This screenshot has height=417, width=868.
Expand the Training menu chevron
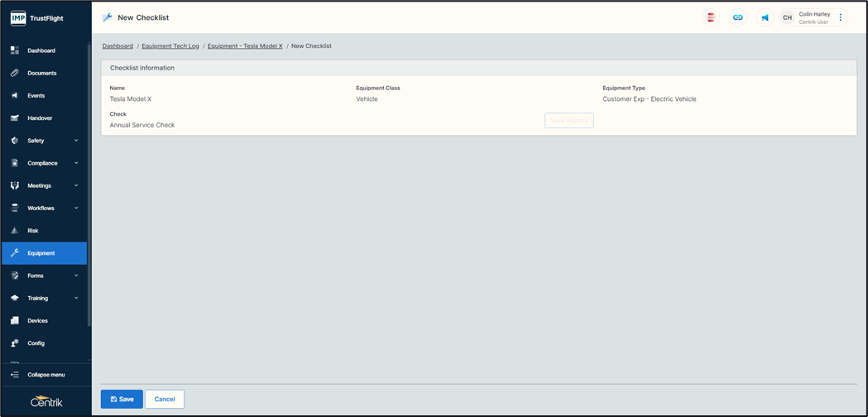click(76, 298)
